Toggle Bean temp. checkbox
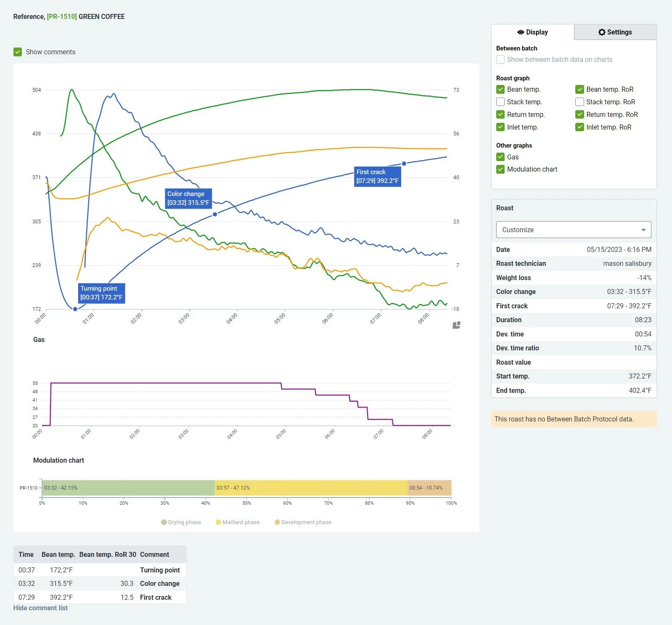 [500, 89]
